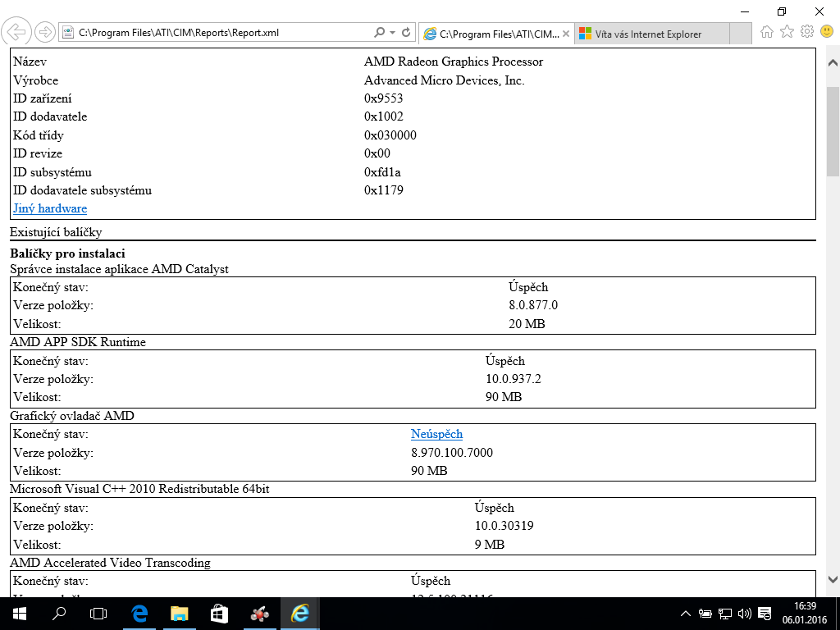
Task: Go forward using the browser Forward arrow
Action: (45, 32)
